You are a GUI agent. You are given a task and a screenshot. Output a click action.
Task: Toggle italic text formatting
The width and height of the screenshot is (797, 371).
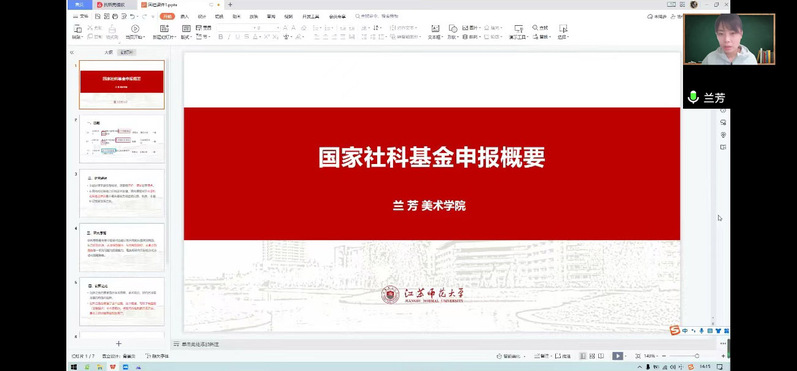[x=229, y=37]
